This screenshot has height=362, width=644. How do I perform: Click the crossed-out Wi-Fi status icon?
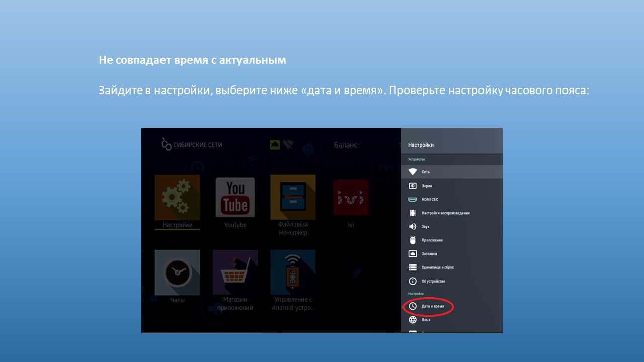288,145
